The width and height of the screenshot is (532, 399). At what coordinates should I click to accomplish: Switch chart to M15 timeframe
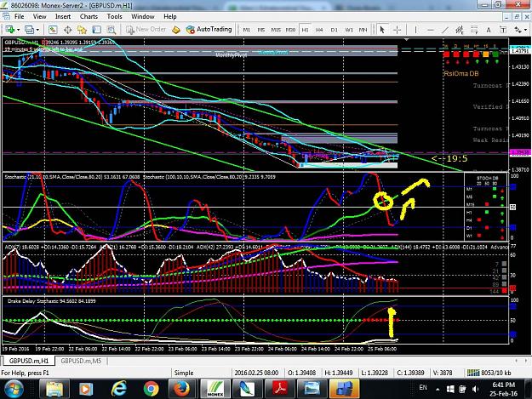(276, 30)
